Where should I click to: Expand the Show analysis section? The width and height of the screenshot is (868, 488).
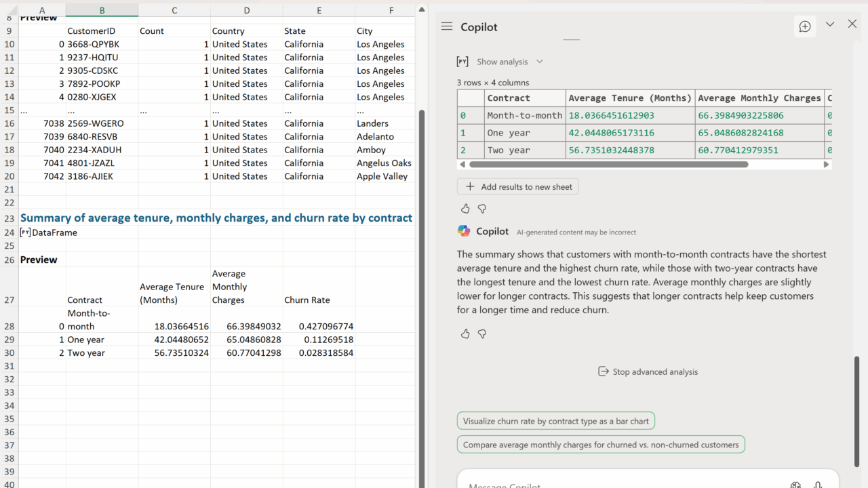click(510, 62)
